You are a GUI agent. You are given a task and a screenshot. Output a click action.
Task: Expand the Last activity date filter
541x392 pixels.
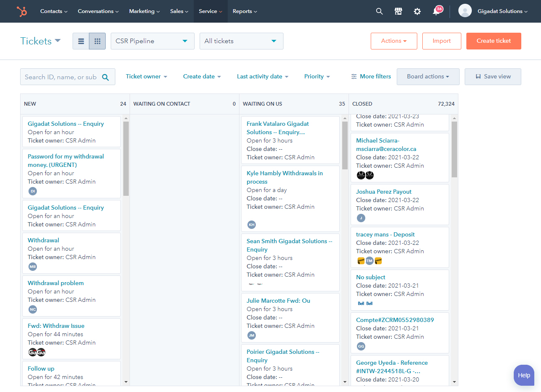[x=263, y=77]
